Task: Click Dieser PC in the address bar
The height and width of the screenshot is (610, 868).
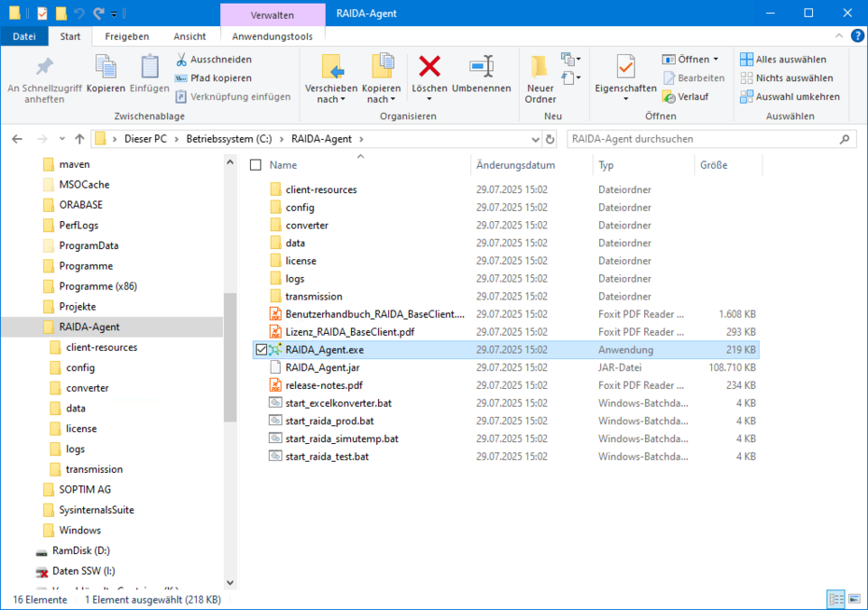Action: pos(146,139)
